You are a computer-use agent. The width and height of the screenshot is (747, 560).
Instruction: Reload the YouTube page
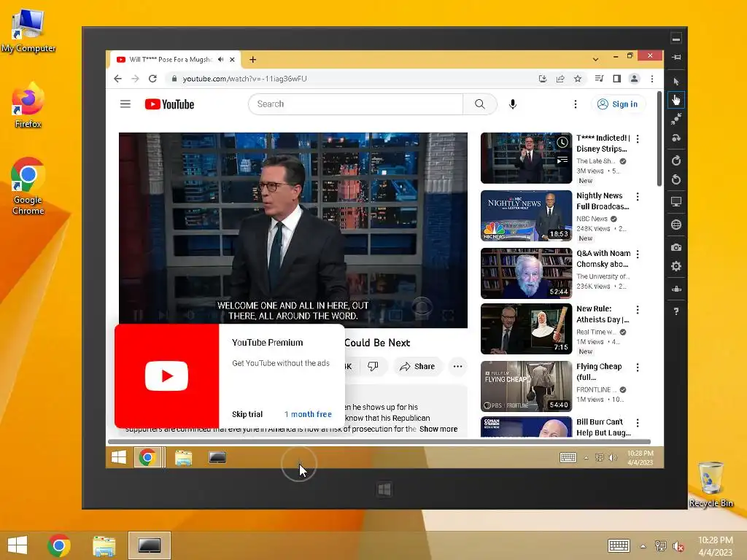(x=152, y=79)
